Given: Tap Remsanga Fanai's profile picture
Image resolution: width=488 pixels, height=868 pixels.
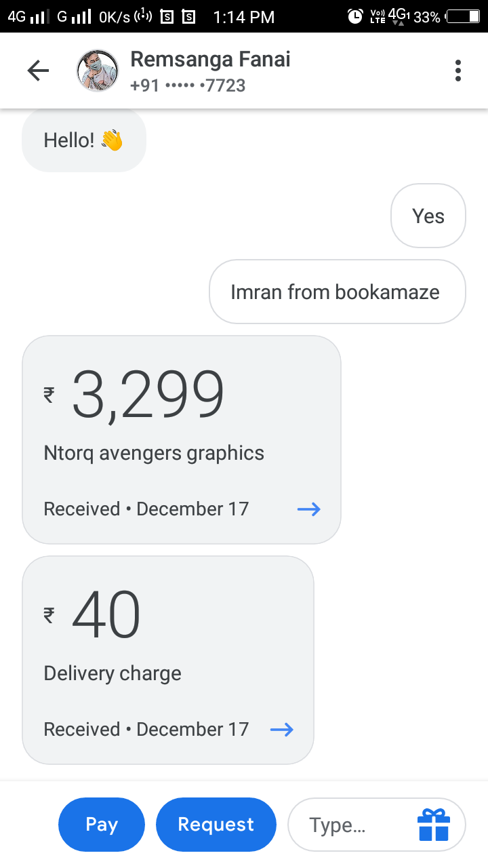Looking at the screenshot, I should coord(98,71).
